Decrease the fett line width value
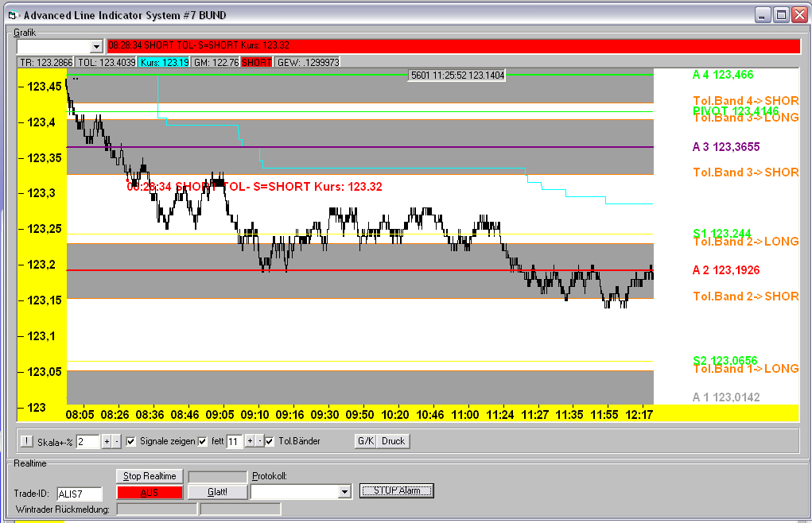This screenshot has height=523, width=812. click(258, 441)
